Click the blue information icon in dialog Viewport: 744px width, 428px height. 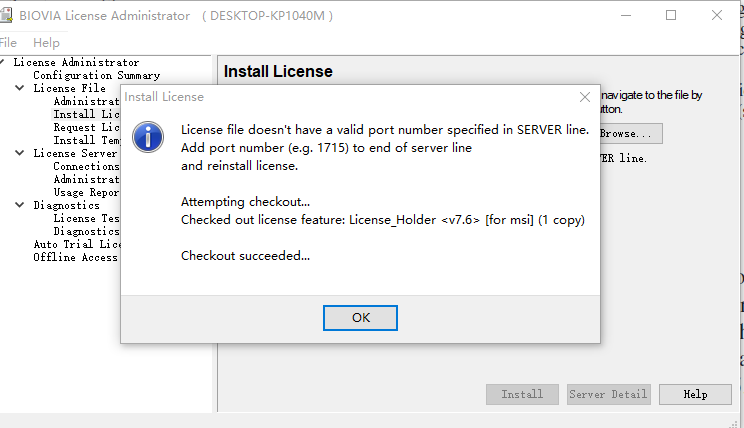point(149,138)
